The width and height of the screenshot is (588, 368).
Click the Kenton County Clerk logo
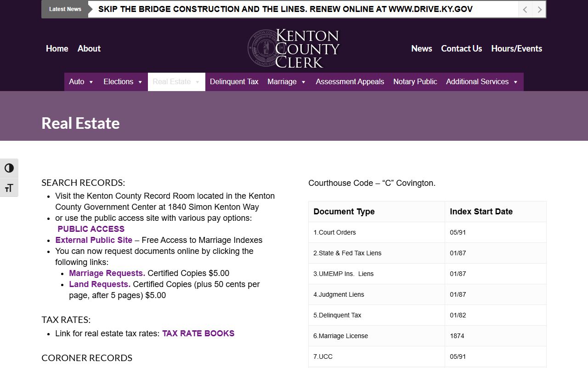(294, 48)
